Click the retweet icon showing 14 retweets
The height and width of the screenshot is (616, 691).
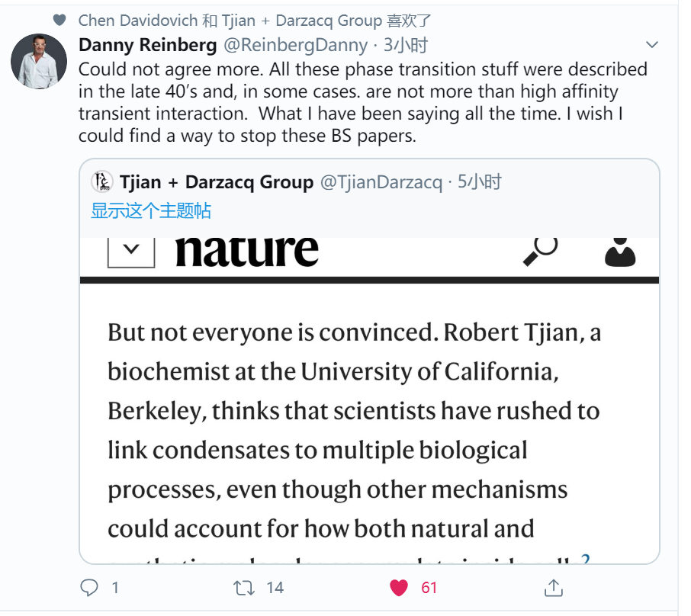243,587
